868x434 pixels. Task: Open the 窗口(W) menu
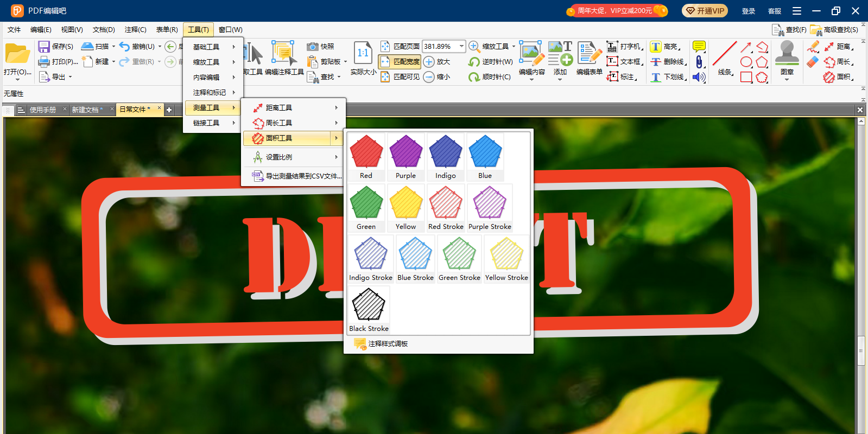(x=230, y=30)
